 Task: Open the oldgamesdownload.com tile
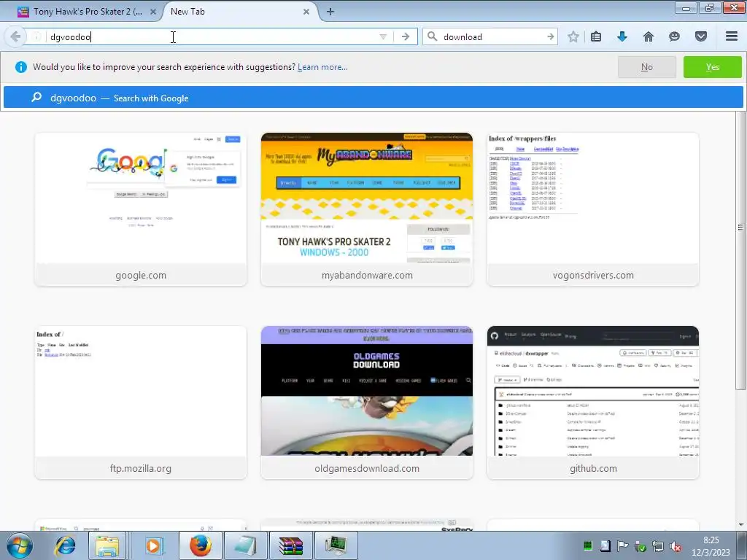pos(367,402)
